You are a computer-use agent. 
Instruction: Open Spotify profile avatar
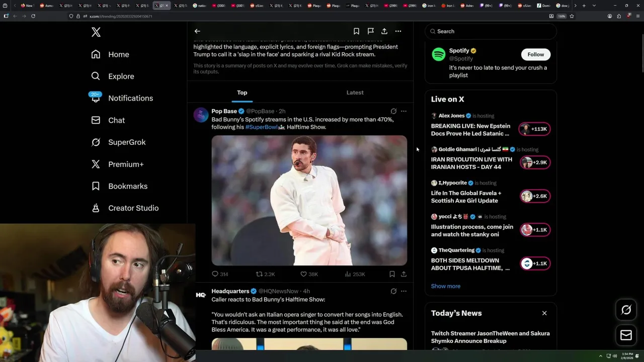pyautogui.click(x=439, y=54)
